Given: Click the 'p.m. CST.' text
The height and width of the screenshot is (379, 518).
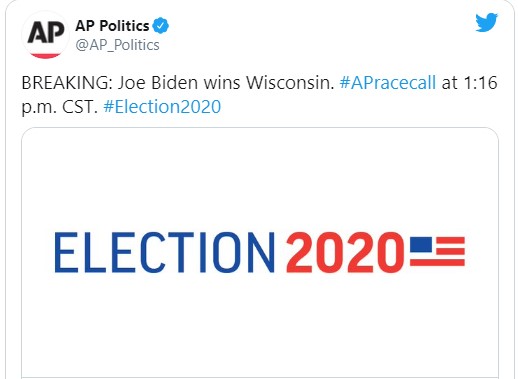Looking at the screenshot, I should pos(60,107).
